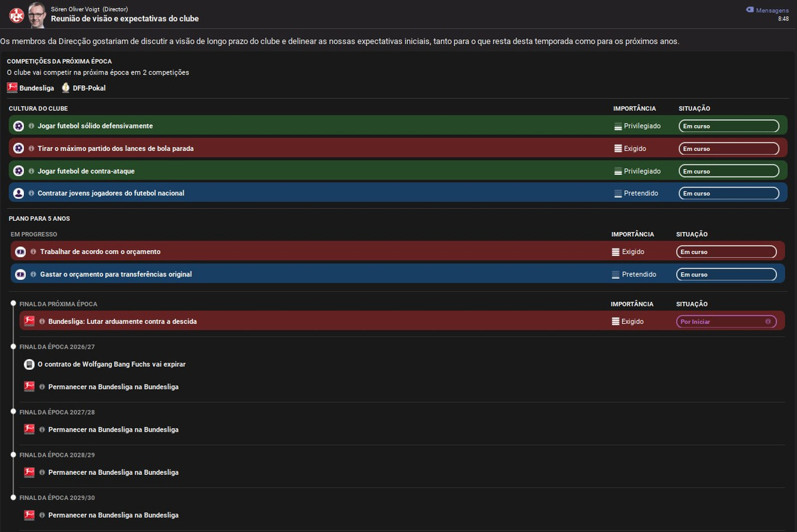Click timeline marker 'Final da próxima época'
Screen dimensions: 797x532
pos(13,303)
